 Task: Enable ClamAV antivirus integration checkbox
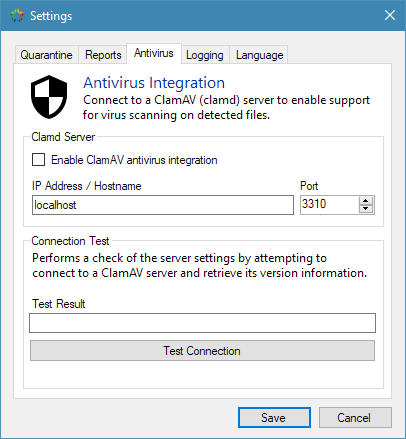[x=39, y=159]
